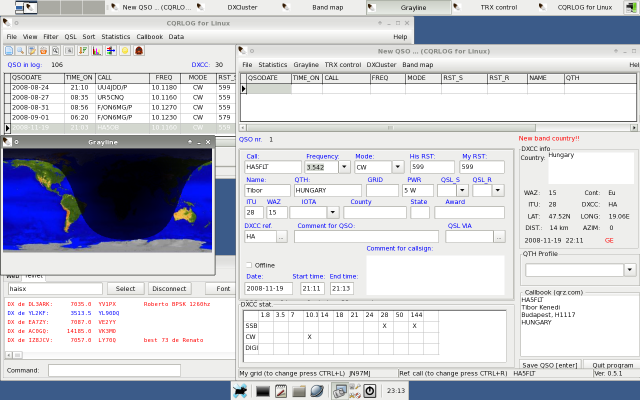
Task: Open the Xfce mouse menu in bottom panel
Action: pos(240,391)
